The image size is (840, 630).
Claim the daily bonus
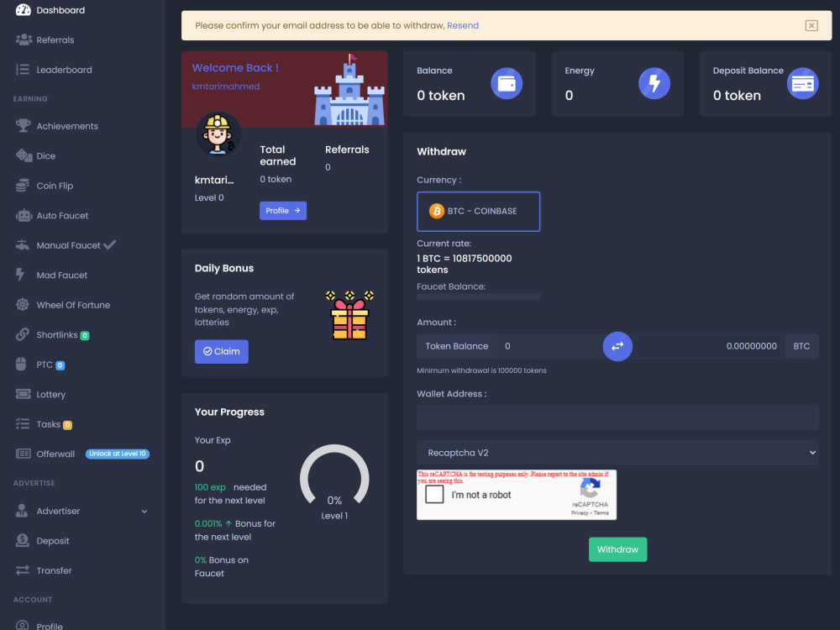pyautogui.click(x=221, y=351)
